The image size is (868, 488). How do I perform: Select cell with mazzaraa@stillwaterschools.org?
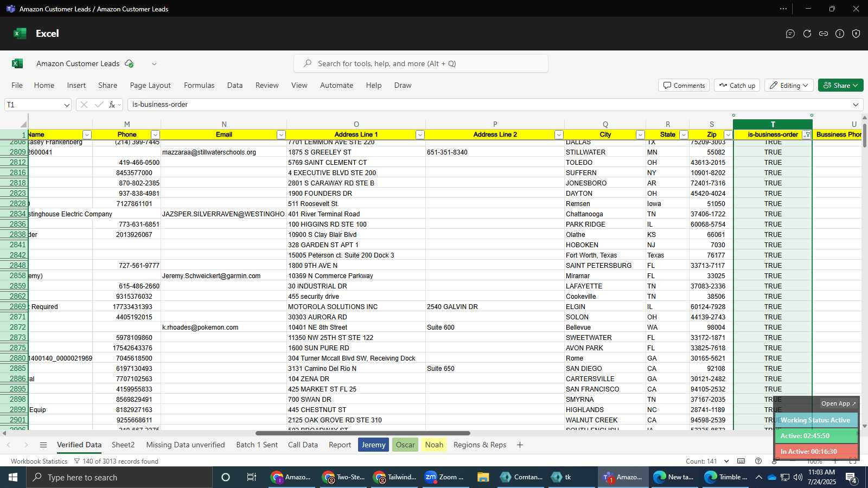[224, 152]
